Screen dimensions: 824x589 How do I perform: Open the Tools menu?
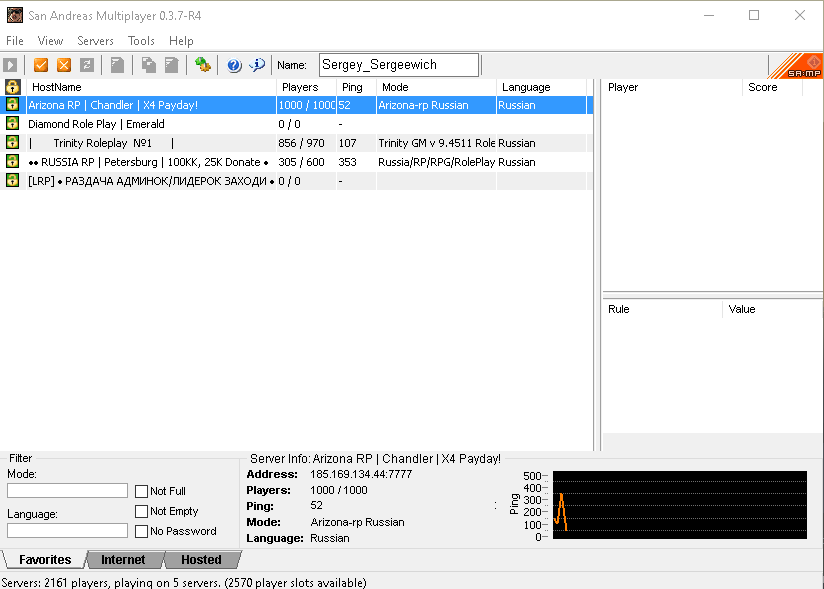pyautogui.click(x=141, y=40)
